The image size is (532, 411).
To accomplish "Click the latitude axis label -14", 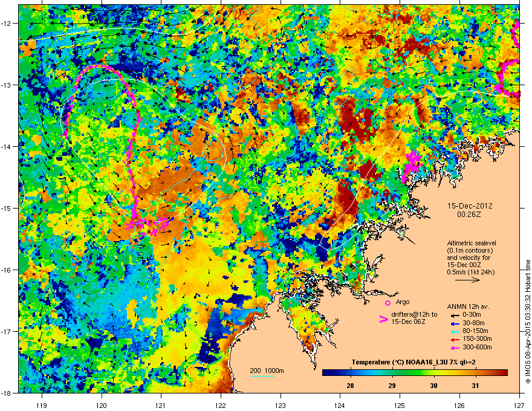I will [x=7, y=146].
